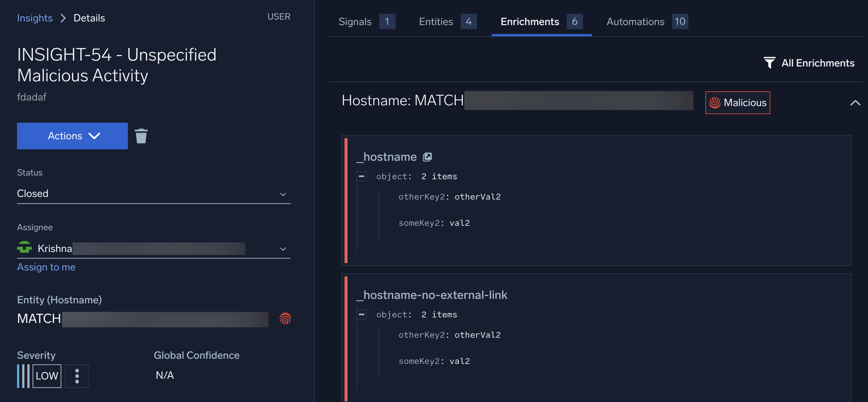Navigate back via the Insights breadcrumb
868x402 pixels.
click(x=34, y=18)
